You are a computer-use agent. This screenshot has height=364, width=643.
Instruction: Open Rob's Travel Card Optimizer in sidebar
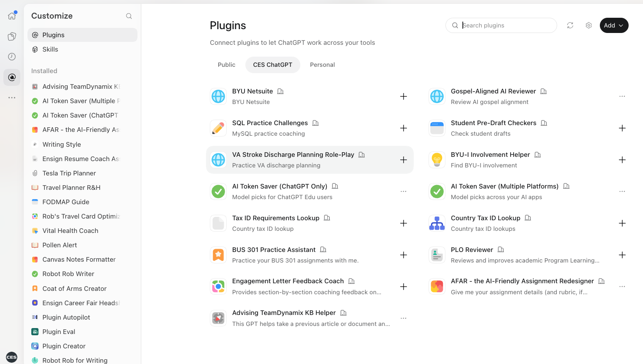pyautogui.click(x=82, y=216)
